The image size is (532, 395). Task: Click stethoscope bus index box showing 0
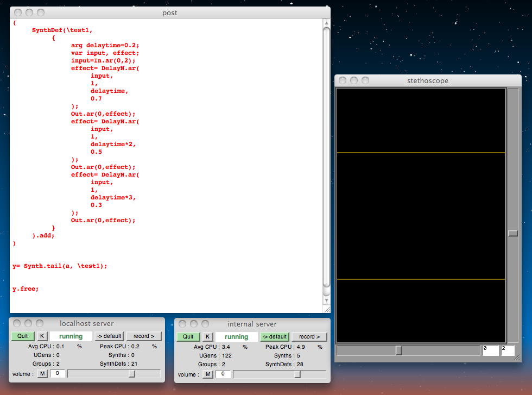490,350
